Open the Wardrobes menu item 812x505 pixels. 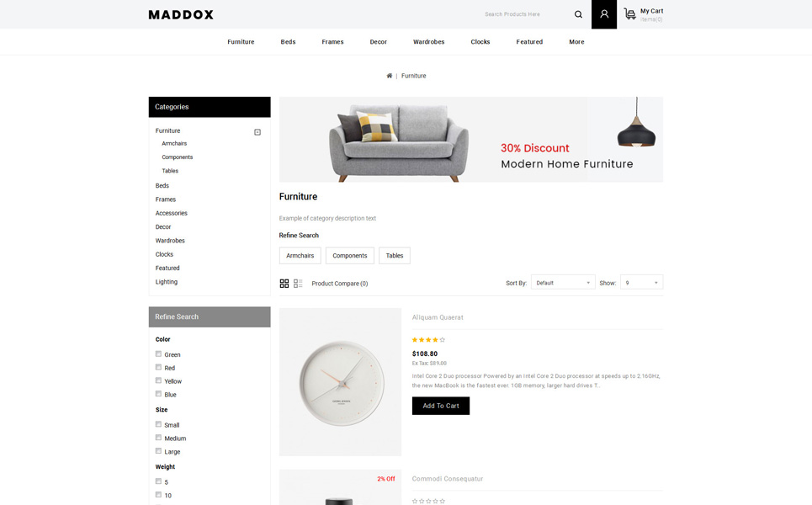click(x=429, y=42)
